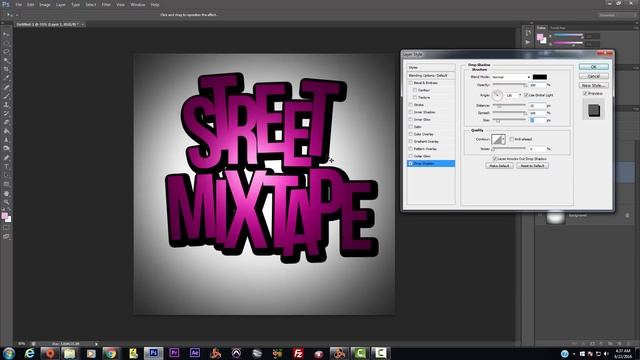Screen dimensions: 640x360
Task: Enable the Stroke style checkbox
Action: tap(411, 105)
